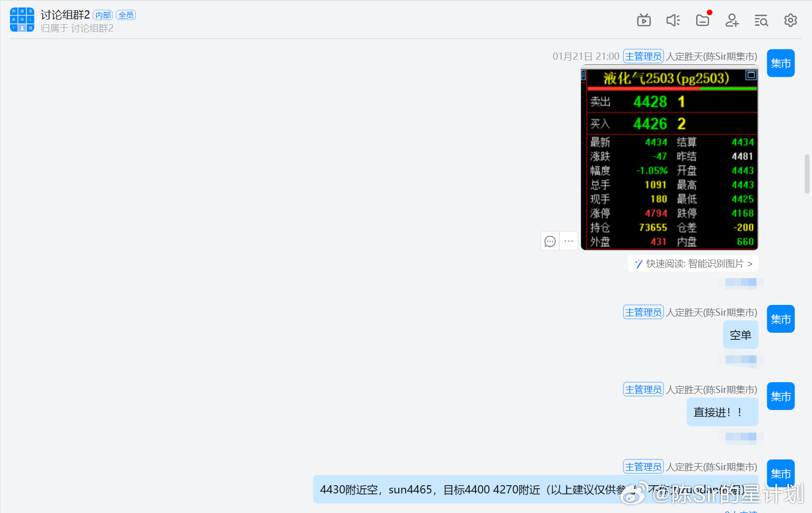Image resolution: width=812 pixels, height=513 pixels.
Task: Click the 直接进！！ message bubble
Action: click(x=722, y=412)
